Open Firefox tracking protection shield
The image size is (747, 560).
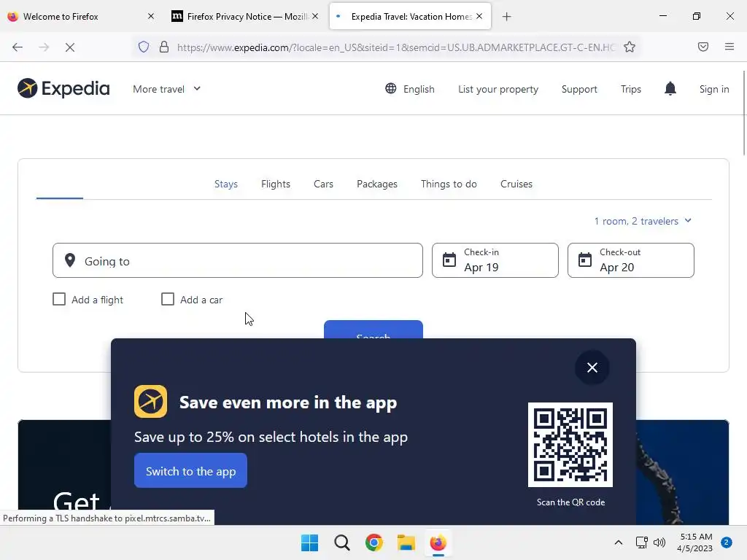pyautogui.click(x=144, y=47)
